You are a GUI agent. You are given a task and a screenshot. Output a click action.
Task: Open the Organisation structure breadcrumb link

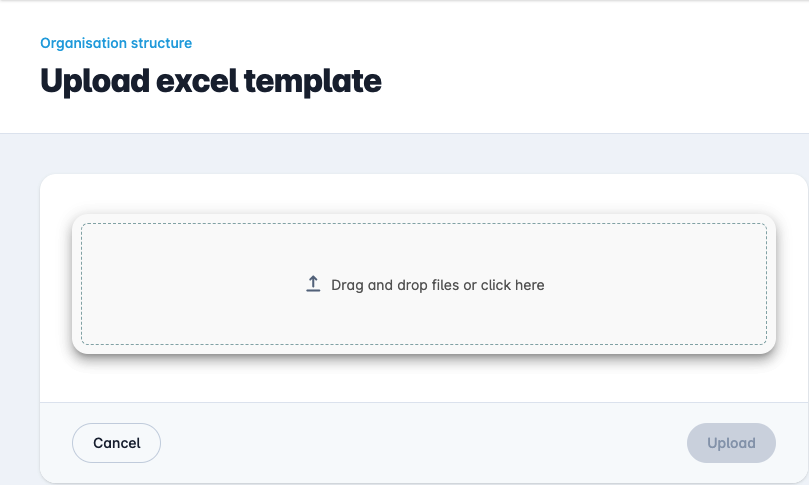click(116, 43)
